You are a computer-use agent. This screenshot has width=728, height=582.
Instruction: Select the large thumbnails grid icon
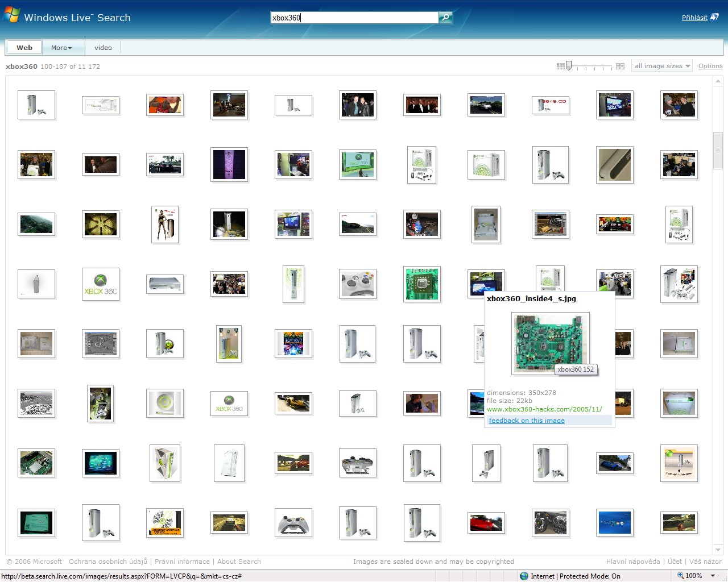coord(620,66)
